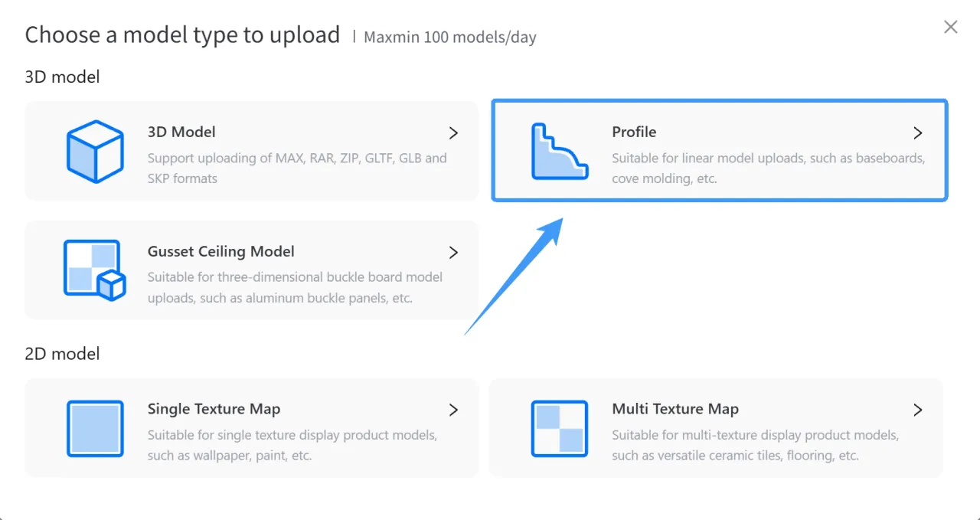This screenshot has width=980, height=520.
Task: Click the baseboards, cove molding description
Action: coord(769,168)
